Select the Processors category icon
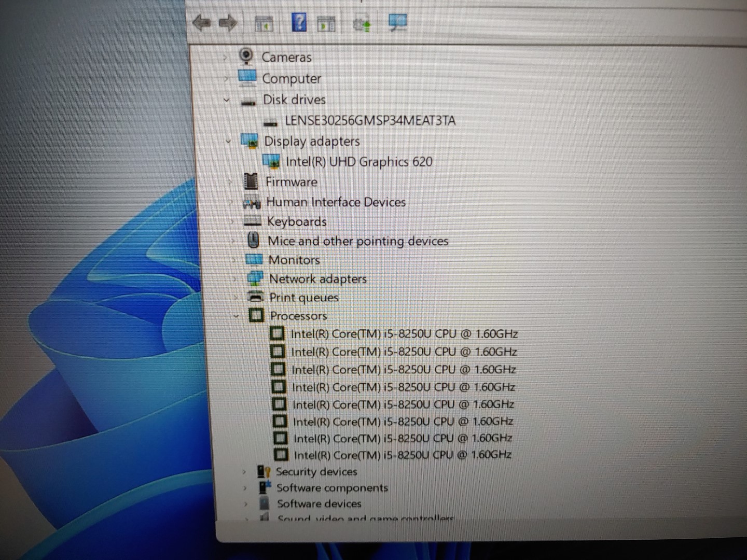 pyautogui.click(x=256, y=315)
